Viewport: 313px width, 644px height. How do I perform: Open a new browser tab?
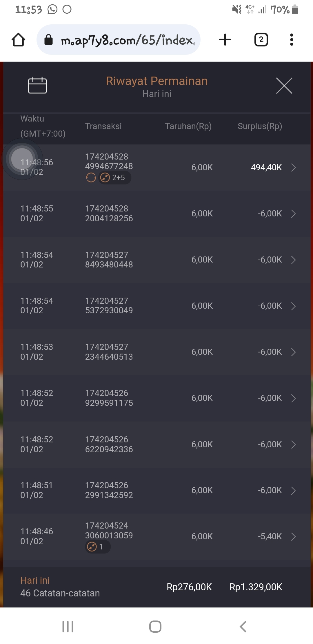(225, 40)
